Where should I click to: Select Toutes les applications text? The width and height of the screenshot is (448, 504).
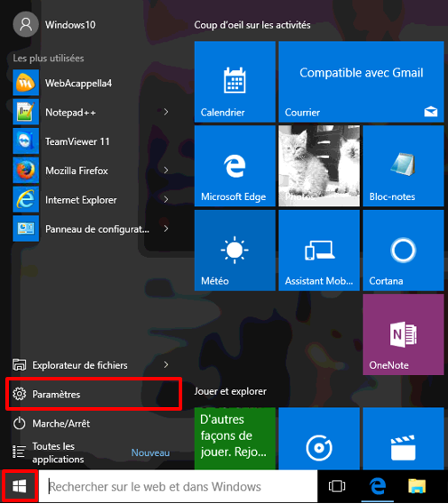58,452
